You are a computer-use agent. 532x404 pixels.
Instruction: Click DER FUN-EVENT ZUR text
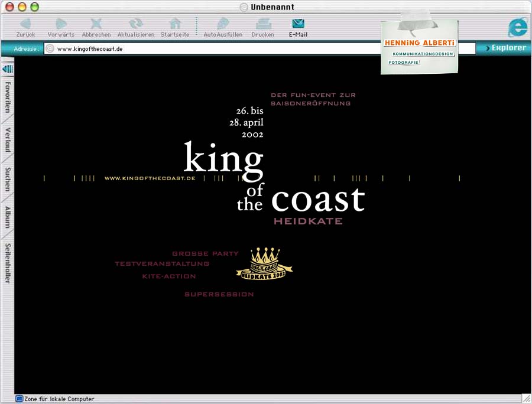click(x=313, y=95)
